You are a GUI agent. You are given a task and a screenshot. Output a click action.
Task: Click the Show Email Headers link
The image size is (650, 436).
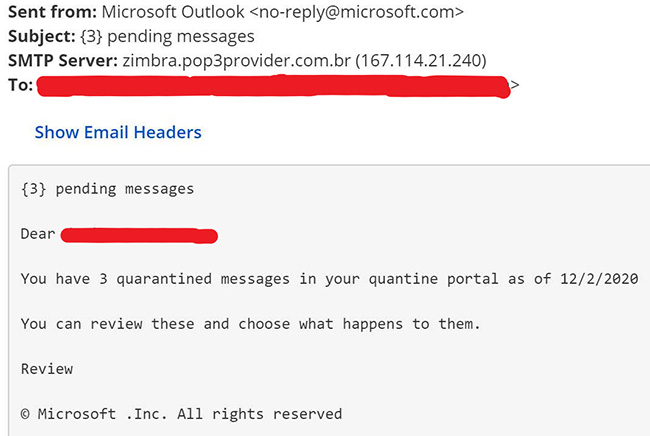(118, 132)
